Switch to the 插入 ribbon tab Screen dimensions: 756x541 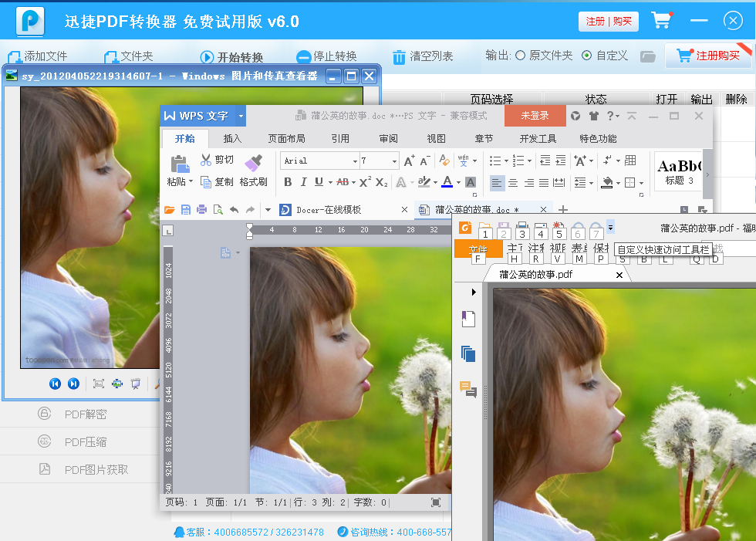tap(232, 139)
